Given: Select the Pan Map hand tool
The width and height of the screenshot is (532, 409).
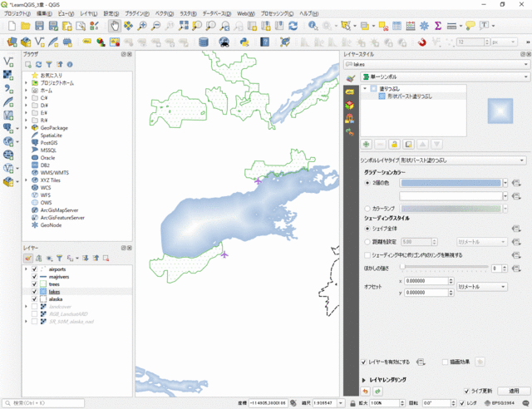Looking at the screenshot, I should point(115,26).
